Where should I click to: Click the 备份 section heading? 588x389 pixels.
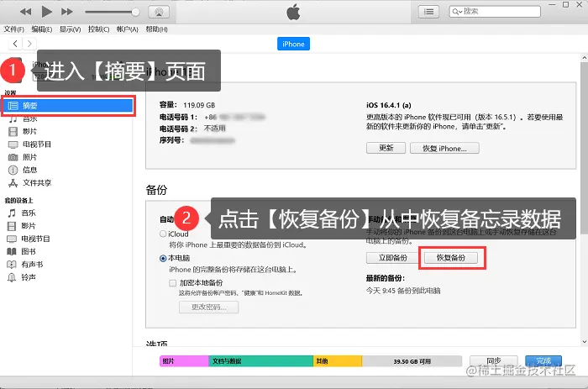156,190
